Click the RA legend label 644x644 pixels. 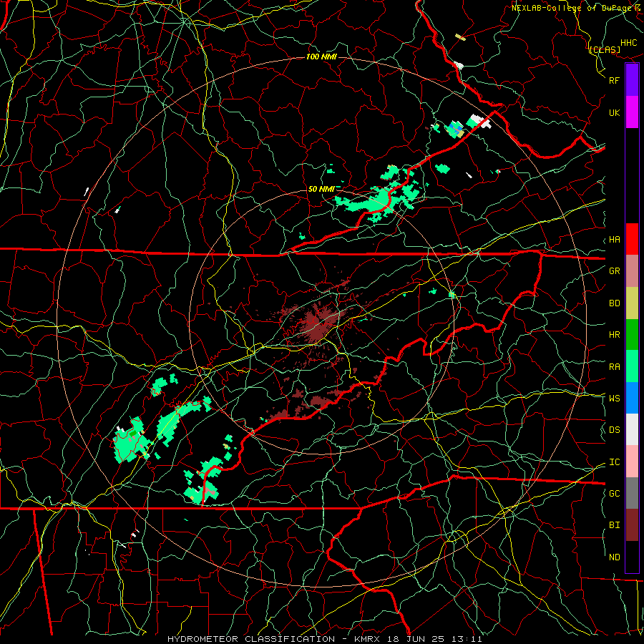[x=614, y=367]
